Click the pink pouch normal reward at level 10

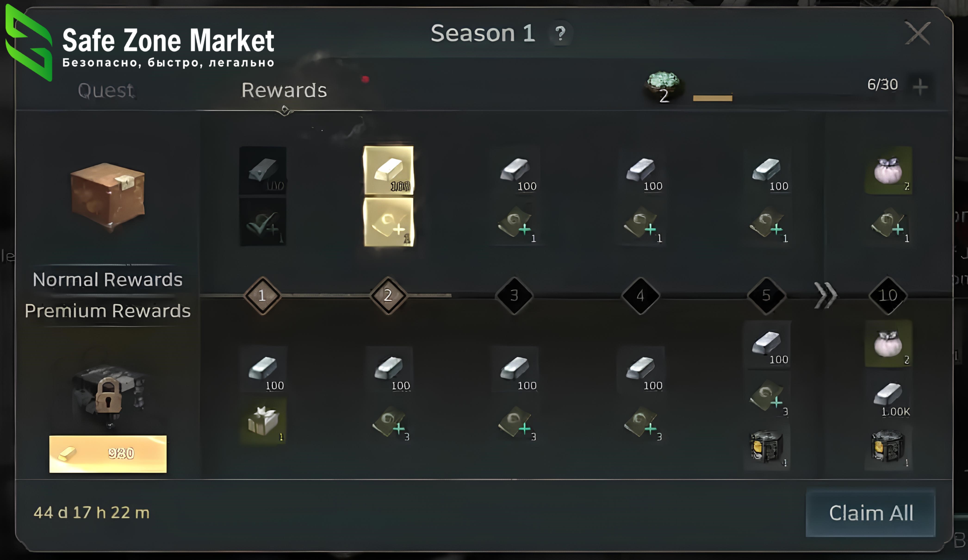point(888,170)
